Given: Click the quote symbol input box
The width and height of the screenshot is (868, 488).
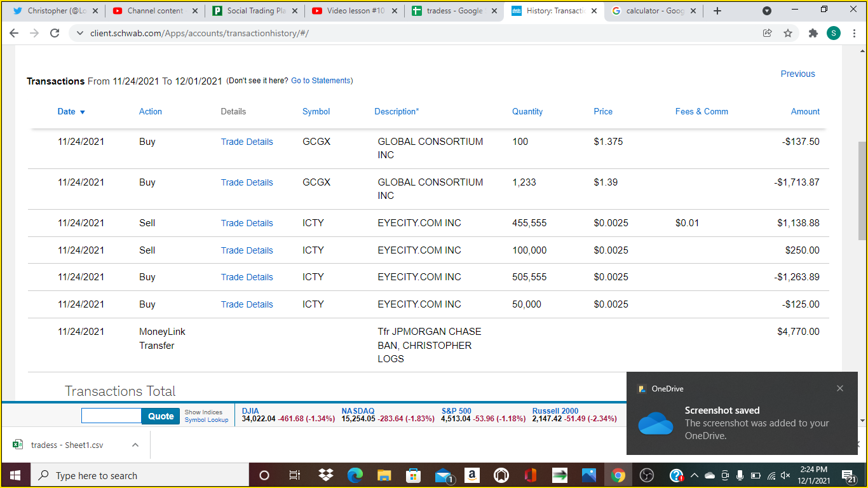Looking at the screenshot, I should [x=111, y=416].
